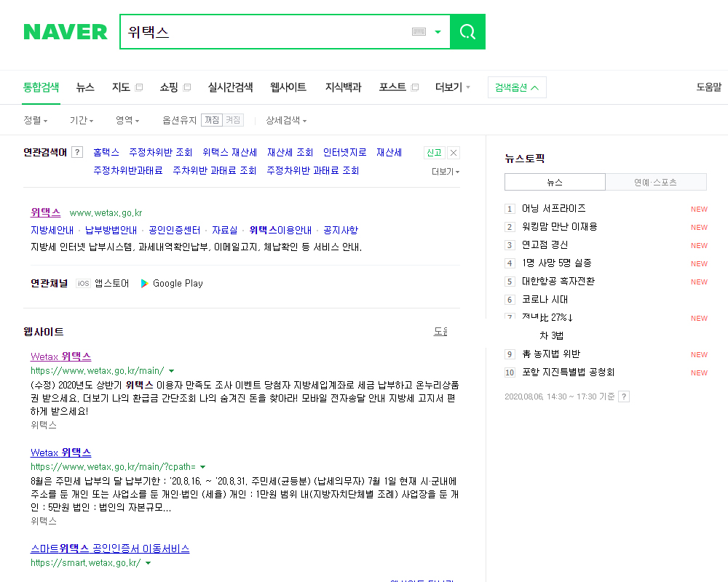
Task: Click the 공지사항 sublink
Action: coord(341,230)
